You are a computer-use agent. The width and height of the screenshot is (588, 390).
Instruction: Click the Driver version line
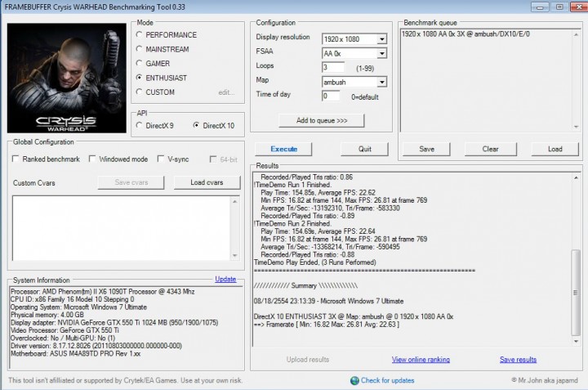[96, 346]
